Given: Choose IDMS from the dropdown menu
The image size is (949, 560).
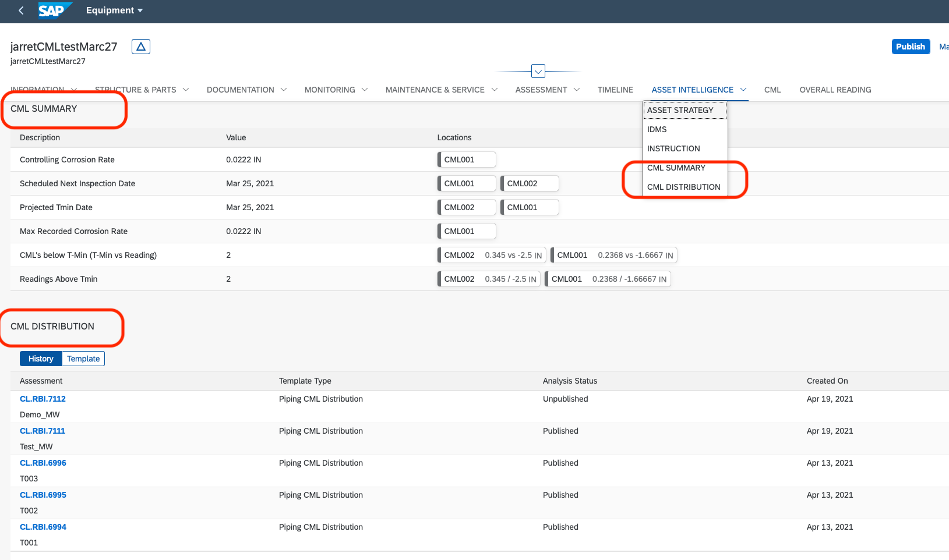Looking at the screenshot, I should click(685, 129).
